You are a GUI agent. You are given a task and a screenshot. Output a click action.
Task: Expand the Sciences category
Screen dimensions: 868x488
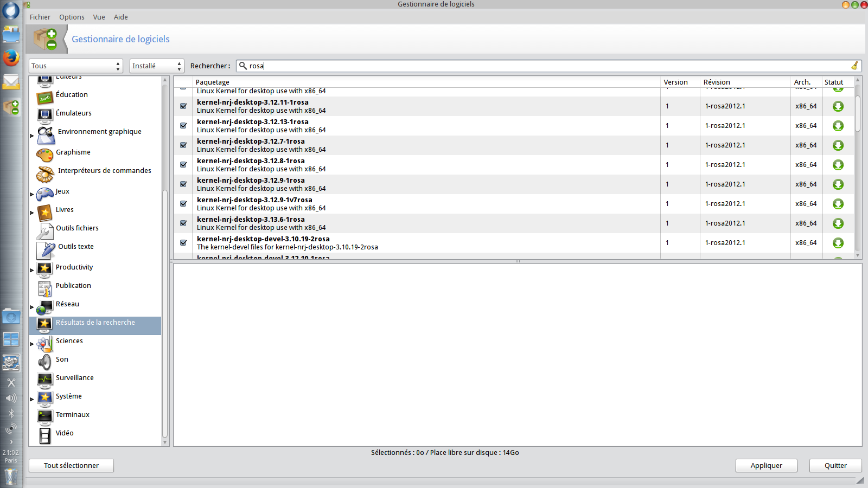click(x=32, y=344)
